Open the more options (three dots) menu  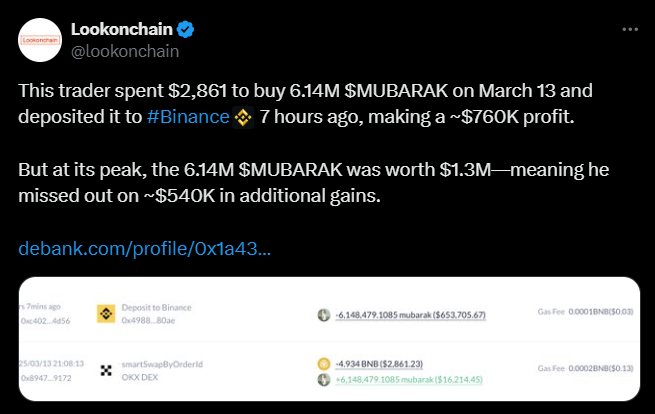coord(626,30)
